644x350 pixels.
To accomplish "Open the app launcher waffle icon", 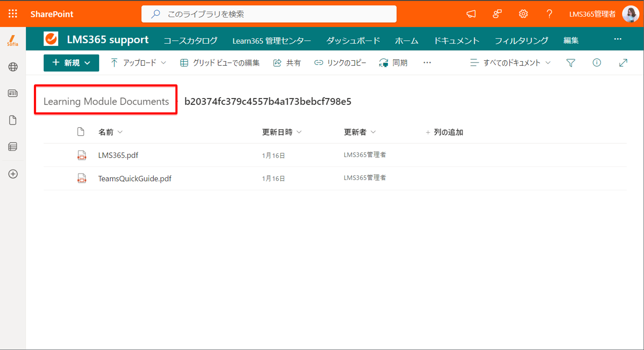I will pyautogui.click(x=13, y=13).
